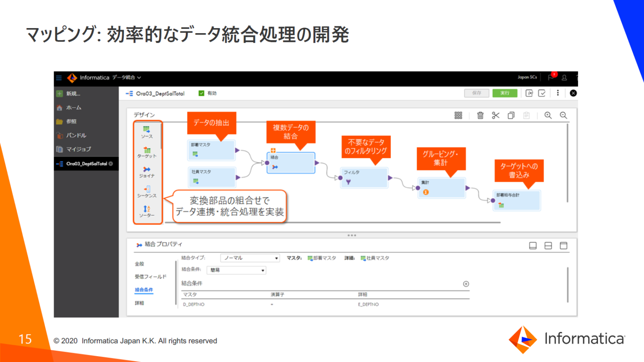Toggle the parameter (x) icon in the top toolbar
The width and height of the screenshot is (644, 362).
529,93
